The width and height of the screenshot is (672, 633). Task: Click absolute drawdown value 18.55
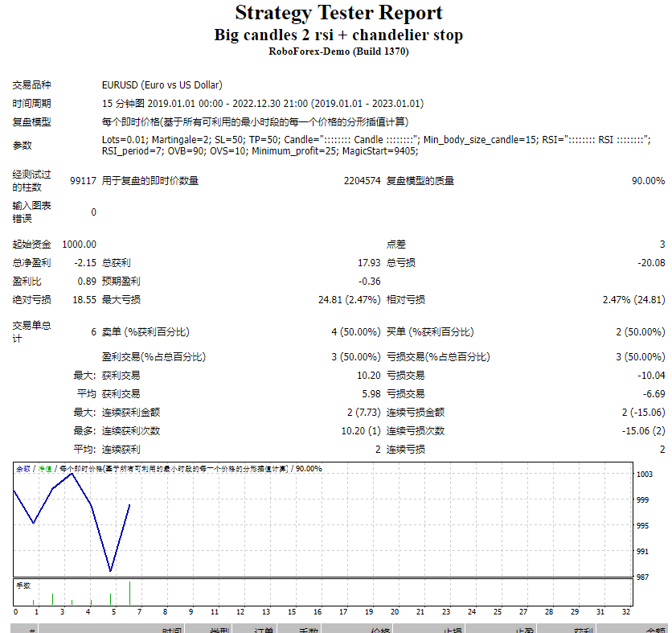[x=84, y=300]
